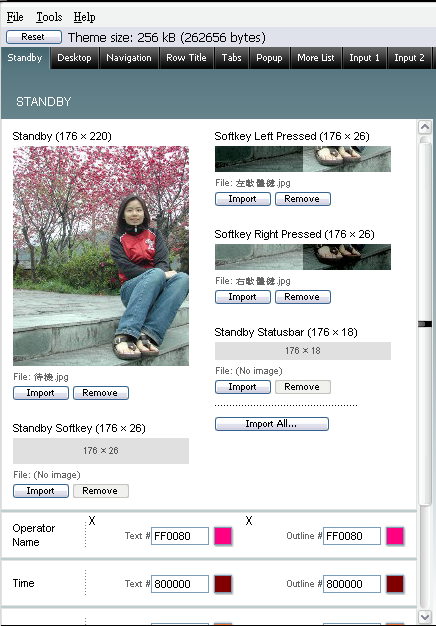Viewport: 436px width, 626px height.
Task: Click the "Softkey Right Pressed (176 × 26)" heading
Action: pos(294,234)
